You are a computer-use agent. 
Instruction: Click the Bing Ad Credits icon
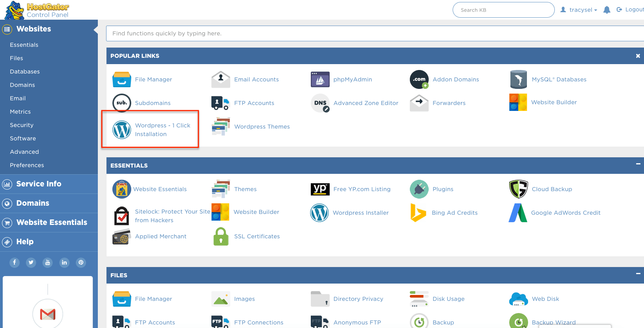418,213
